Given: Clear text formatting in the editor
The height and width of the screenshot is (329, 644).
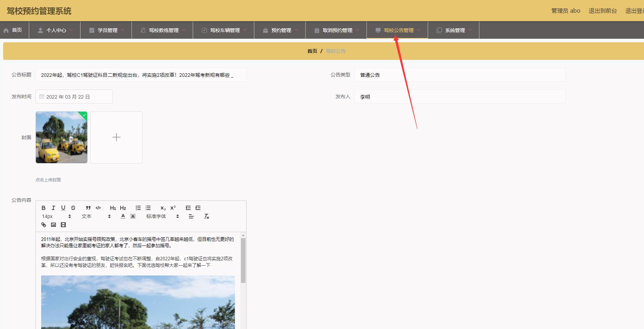Looking at the screenshot, I should pyautogui.click(x=206, y=216).
